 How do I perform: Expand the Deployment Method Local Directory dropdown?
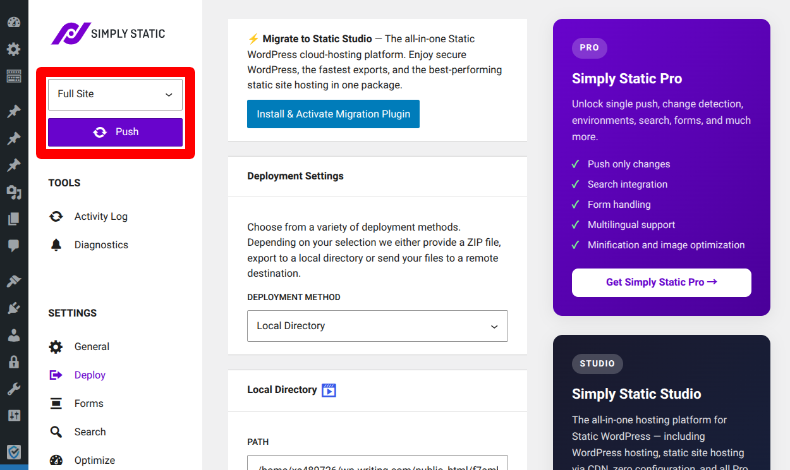377,326
